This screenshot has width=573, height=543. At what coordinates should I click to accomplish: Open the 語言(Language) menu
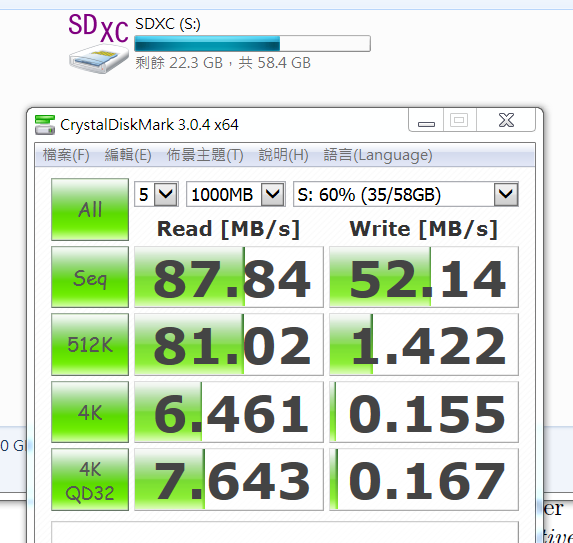pos(378,155)
